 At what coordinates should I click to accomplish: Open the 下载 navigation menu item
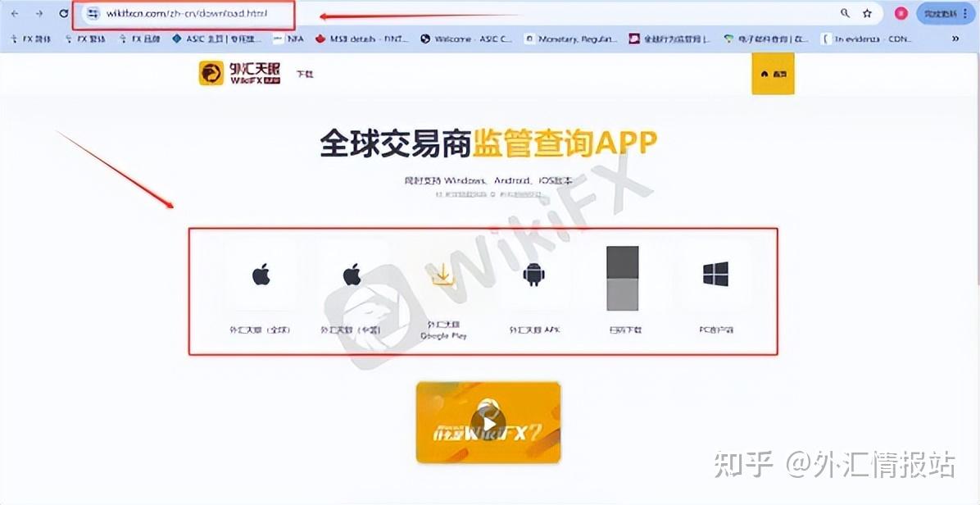[x=306, y=74]
